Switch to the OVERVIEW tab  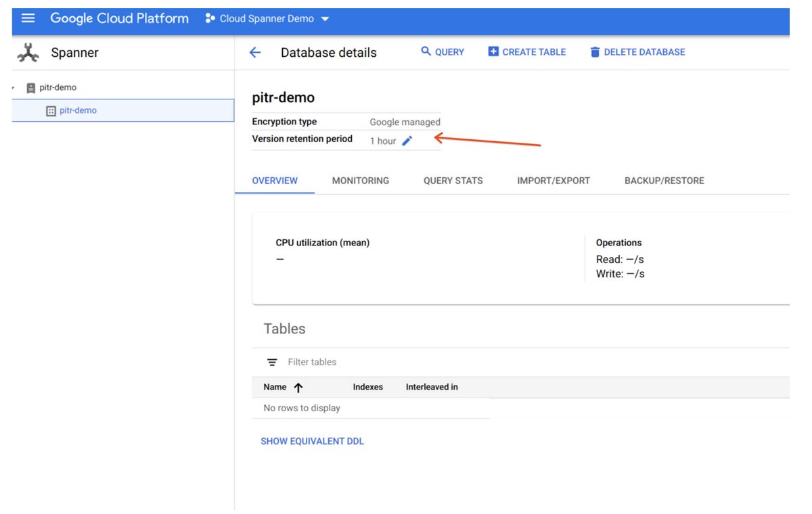click(275, 181)
